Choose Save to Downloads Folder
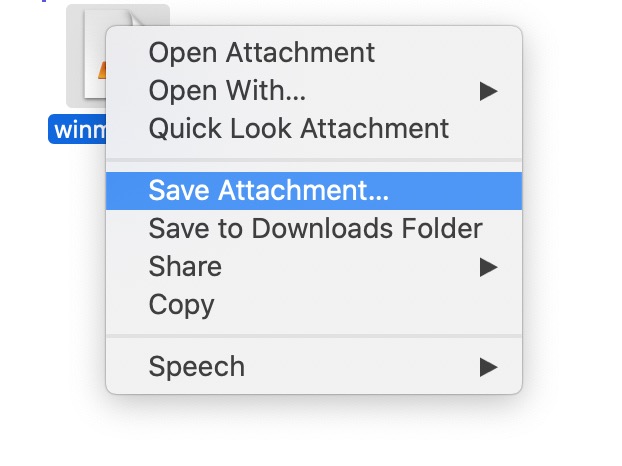This screenshot has width=622, height=466. (x=315, y=228)
